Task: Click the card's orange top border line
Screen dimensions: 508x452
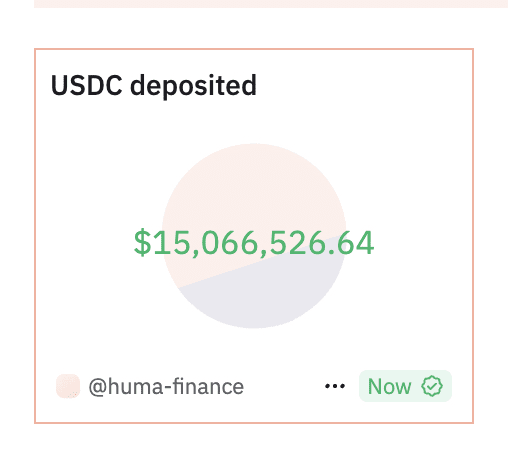Action: coord(254,49)
